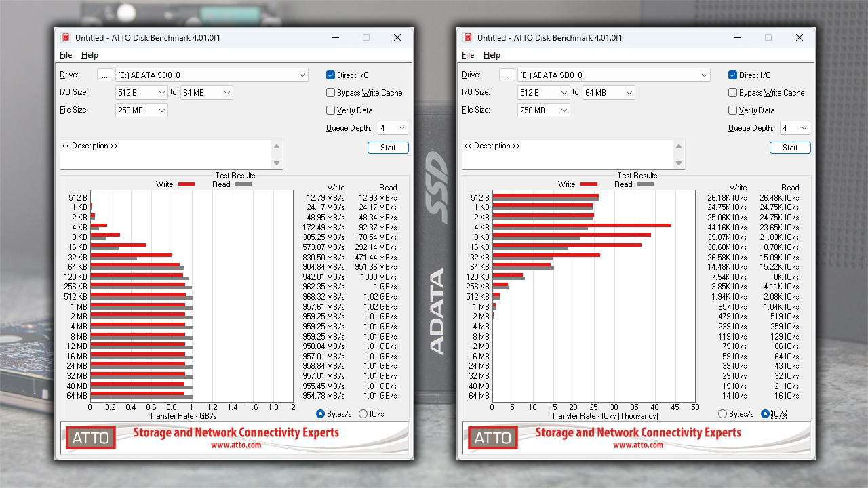The image size is (868, 488).
Task: Click the "..." drive browse button in the right window
Action: point(507,75)
